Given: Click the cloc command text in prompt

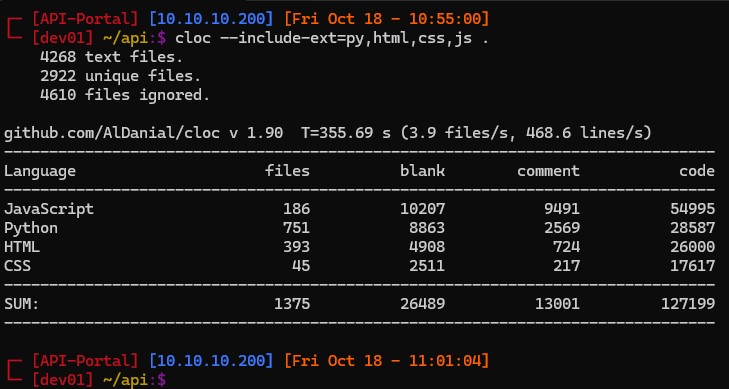Looking at the screenshot, I should (332, 38).
